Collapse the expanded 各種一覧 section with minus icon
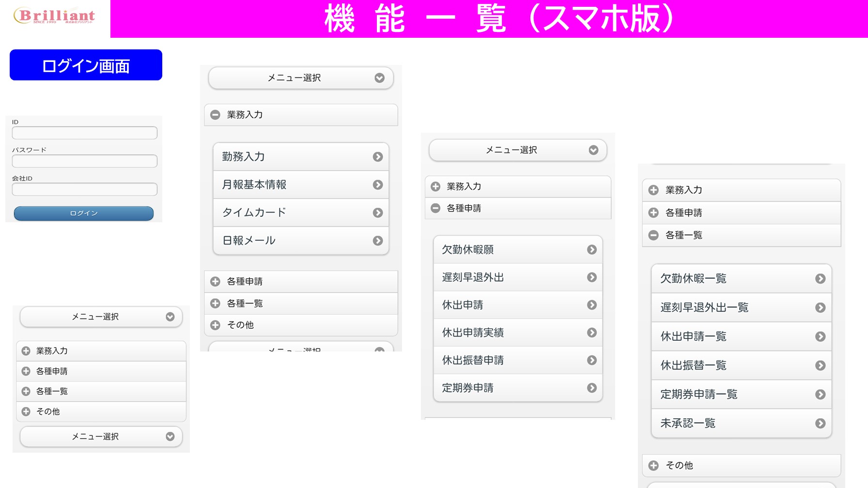The height and width of the screenshot is (488, 868). click(653, 235)
